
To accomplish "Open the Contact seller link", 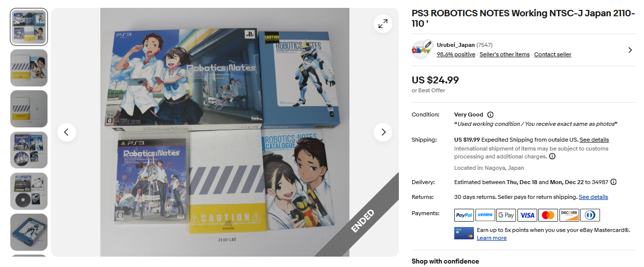I will tap(553, 54).
